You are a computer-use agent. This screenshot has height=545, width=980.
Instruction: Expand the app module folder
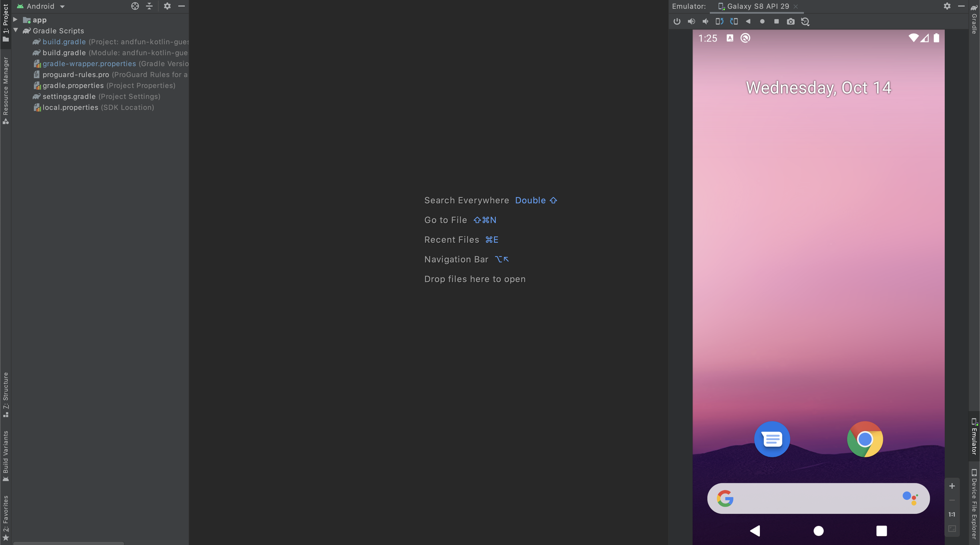[15, 19]
